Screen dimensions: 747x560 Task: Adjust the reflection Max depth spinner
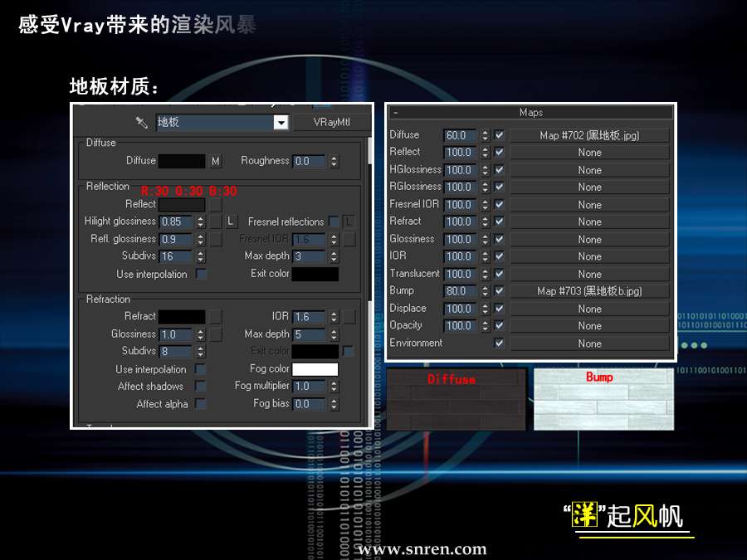tap(334, 256)
